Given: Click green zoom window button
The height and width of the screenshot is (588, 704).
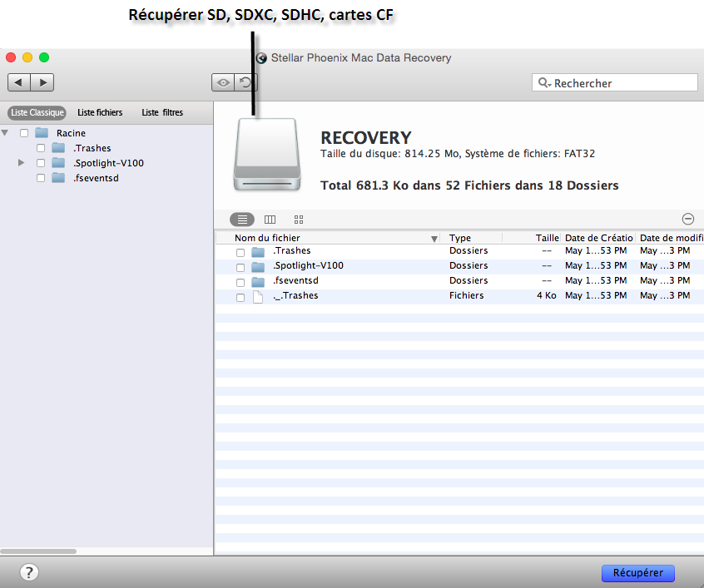Looking at the screenshot, I should pyautogui.click(x=44, y=57).
